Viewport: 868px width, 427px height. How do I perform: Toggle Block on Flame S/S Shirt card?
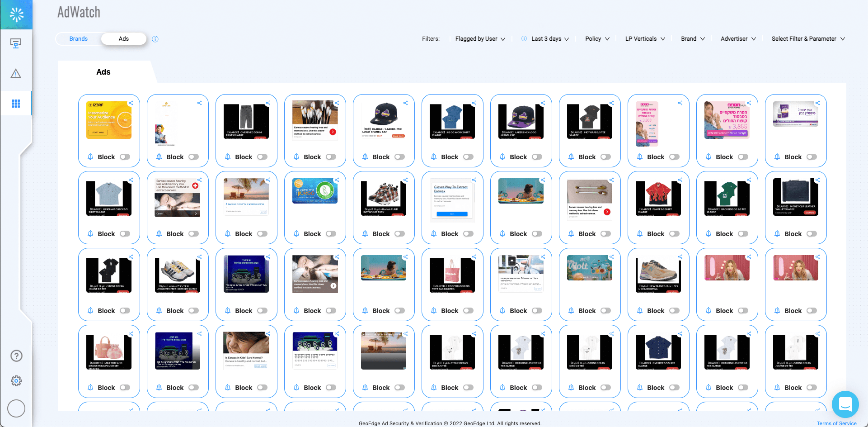[x=675, y=234]
